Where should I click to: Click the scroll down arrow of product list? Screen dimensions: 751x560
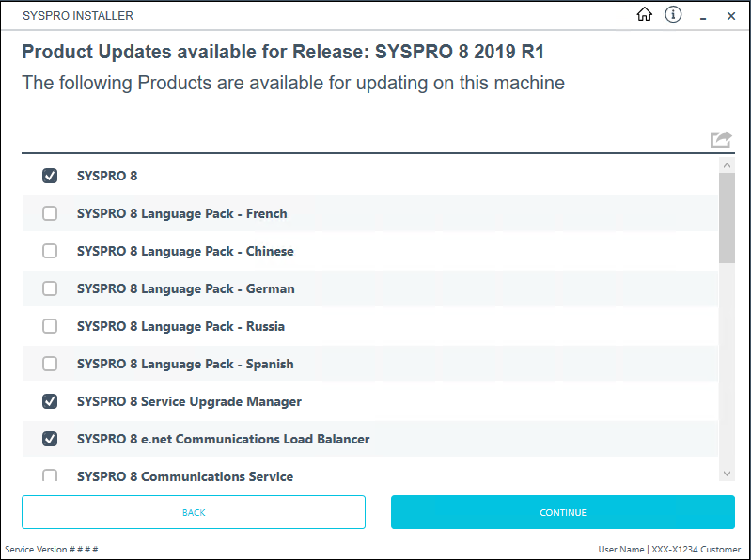(727, 474)
